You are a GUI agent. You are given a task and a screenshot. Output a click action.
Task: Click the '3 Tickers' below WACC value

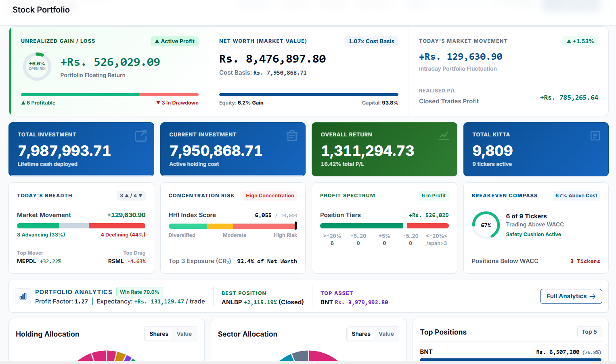[585, 261]
